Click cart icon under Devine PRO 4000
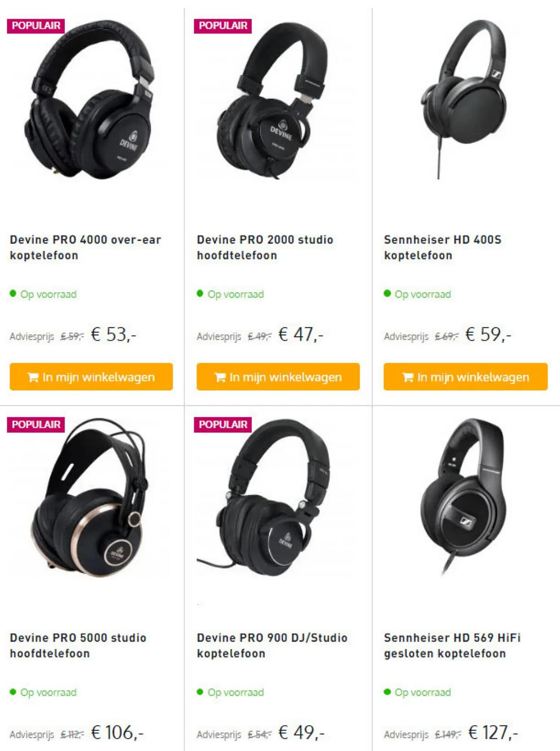Viewport: 560px width, 751px height. [x=33, y=377]
